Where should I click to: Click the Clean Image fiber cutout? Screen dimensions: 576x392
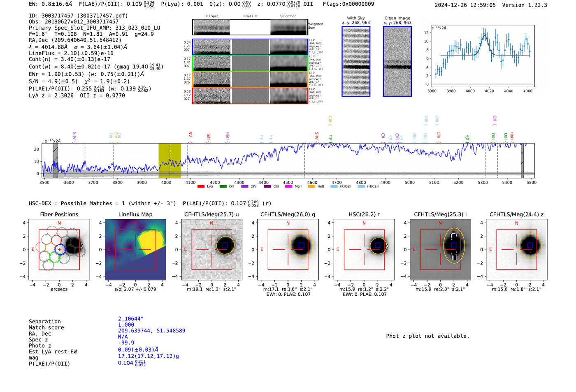[397, 61]
